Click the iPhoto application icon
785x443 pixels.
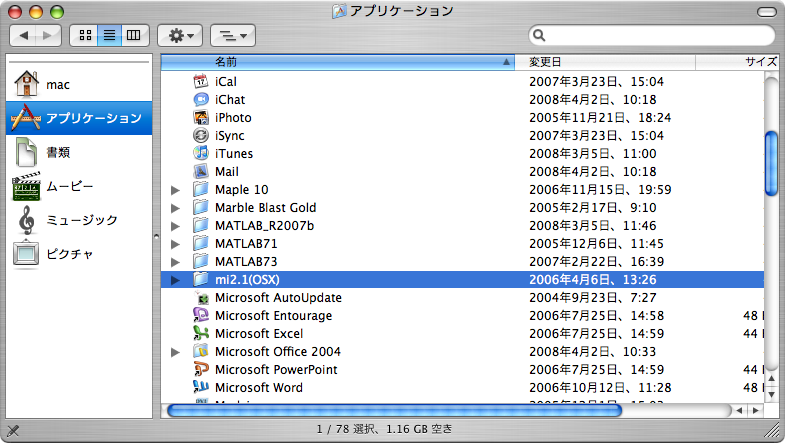(x=201, y=117)
